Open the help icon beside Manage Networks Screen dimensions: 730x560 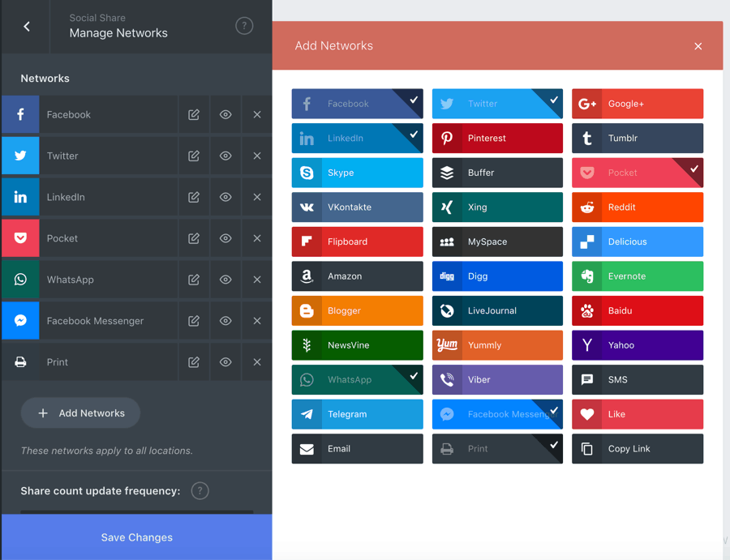click(x=244, y=26)
